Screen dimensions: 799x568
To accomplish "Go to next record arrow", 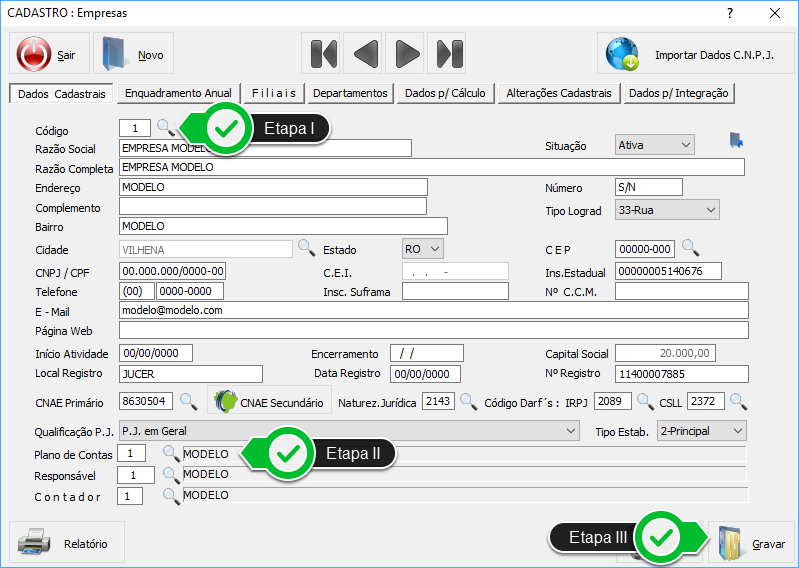I will coord(406,53).
